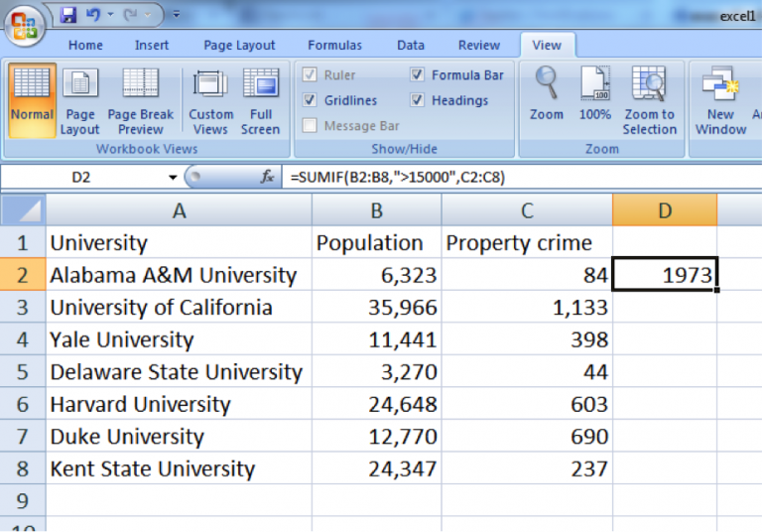Switch to the Formulas tab
The image size is (762, 532).
334,45
